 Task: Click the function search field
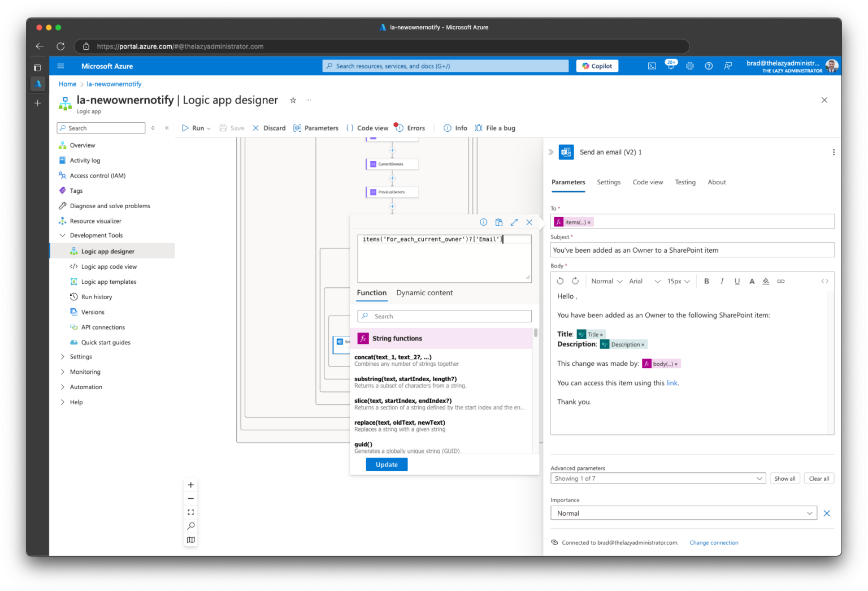(445, 317)
